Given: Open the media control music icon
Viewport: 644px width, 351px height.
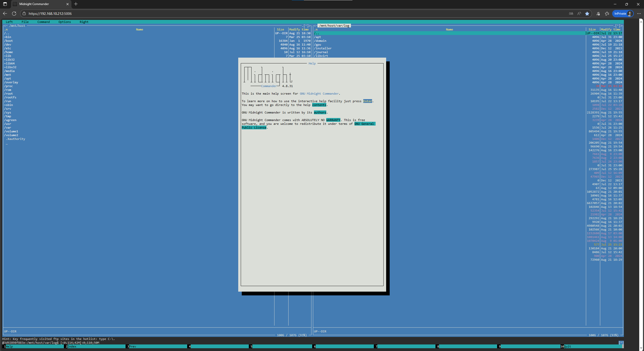Looking at the screenshot, I should pyautogui.click(x=598, y=14).
